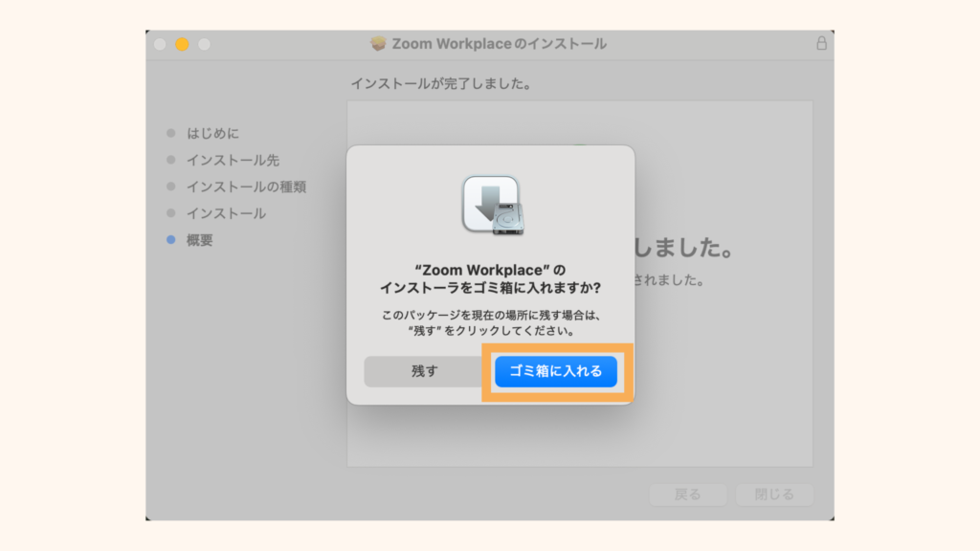
Task: Click the bullet next to インストール
Action: [x=171, y=213]
